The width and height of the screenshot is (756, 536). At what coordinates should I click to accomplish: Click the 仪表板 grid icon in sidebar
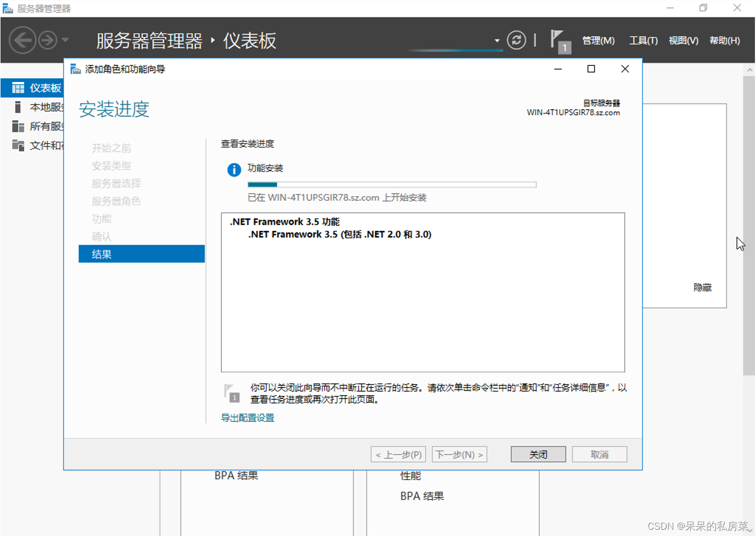pos(18,88)
